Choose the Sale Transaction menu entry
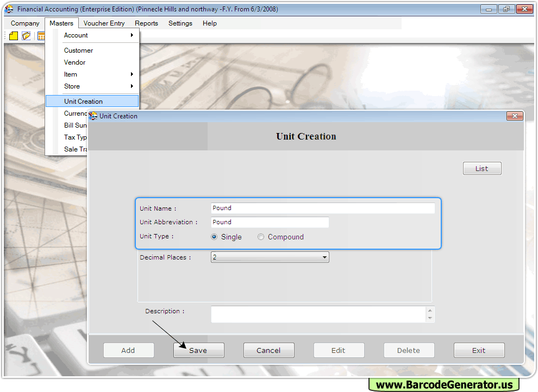 (75, 149)
